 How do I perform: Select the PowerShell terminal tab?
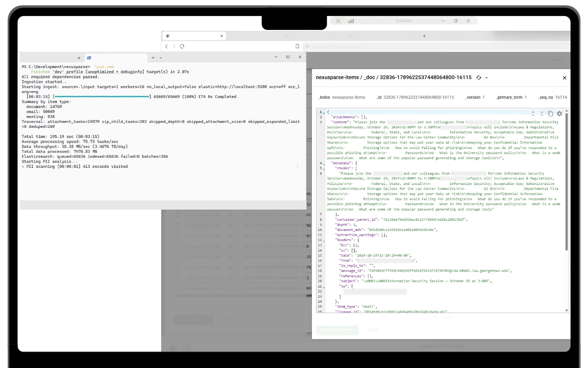(x=116, y=57)
